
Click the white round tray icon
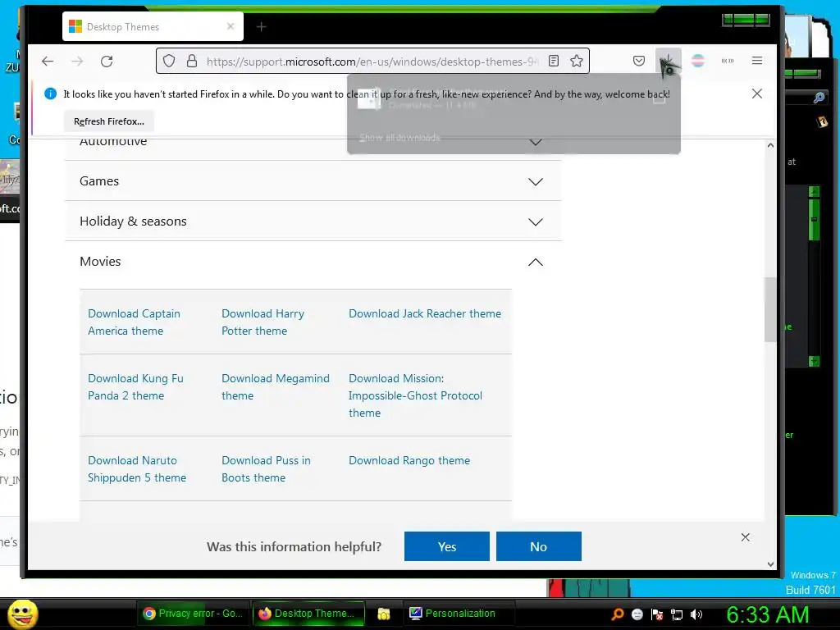coord(637,614)
